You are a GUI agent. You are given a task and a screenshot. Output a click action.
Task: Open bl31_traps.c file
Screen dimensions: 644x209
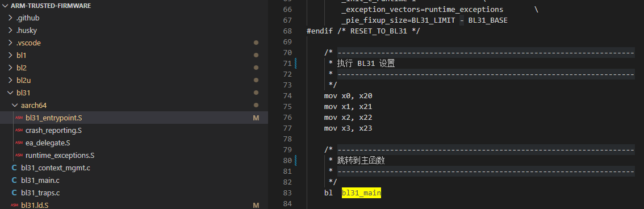point(40,193)
